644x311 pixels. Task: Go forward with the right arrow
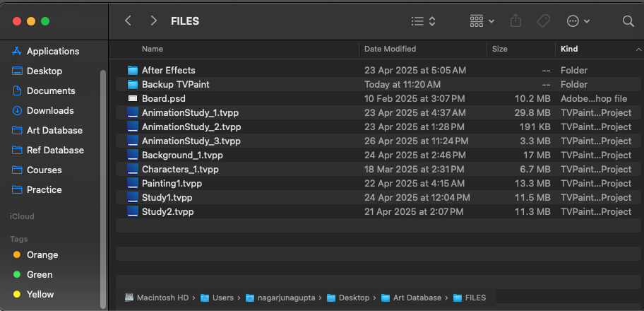tap(154, 21)
